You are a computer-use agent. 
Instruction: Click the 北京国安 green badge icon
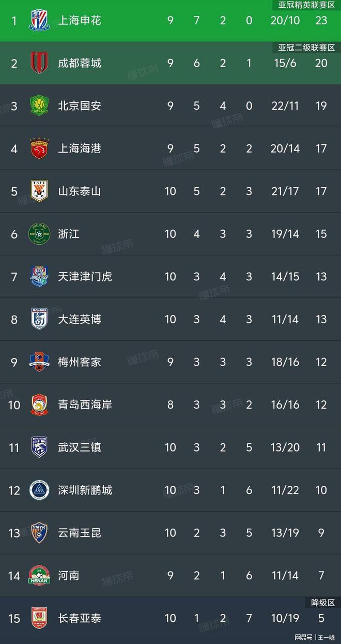(x=39, y=106)
